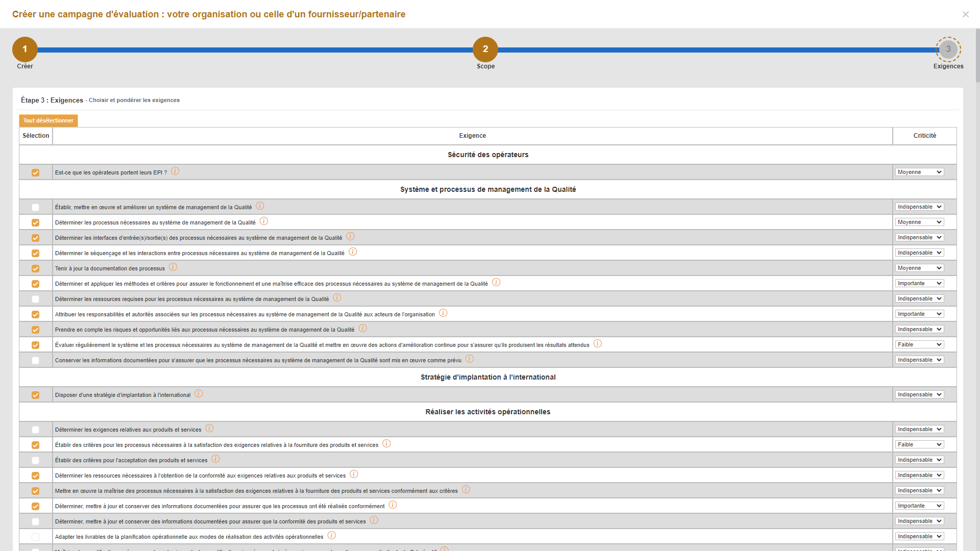Viewport: 980px width, 551px height.
Task: Open info icon for 'Conserver les informations documentées' row
Action: pyautogui.click(x=470, y=359)
